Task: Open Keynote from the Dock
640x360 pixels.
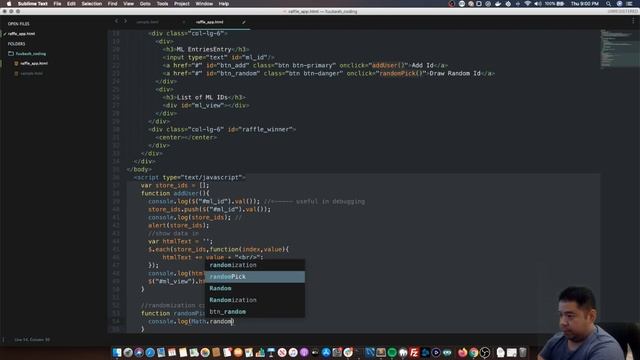Action: point(271,352)
